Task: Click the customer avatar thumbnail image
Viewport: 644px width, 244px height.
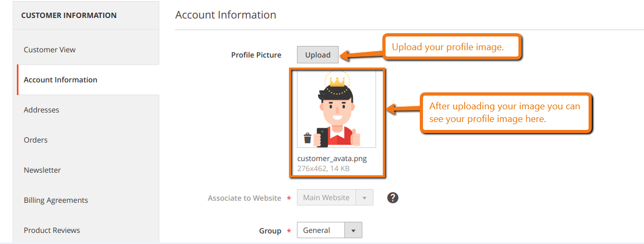Action: point(337,109)
